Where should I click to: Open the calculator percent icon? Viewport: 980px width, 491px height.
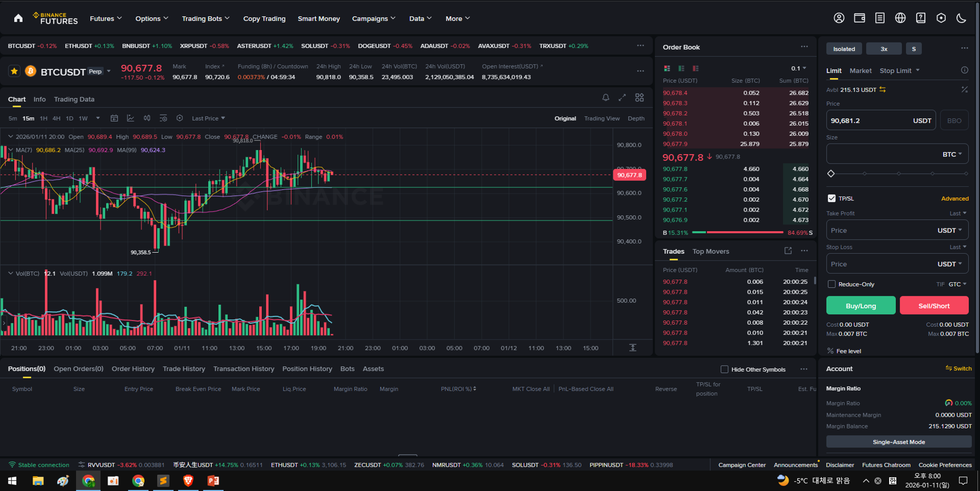pos(964,89)
